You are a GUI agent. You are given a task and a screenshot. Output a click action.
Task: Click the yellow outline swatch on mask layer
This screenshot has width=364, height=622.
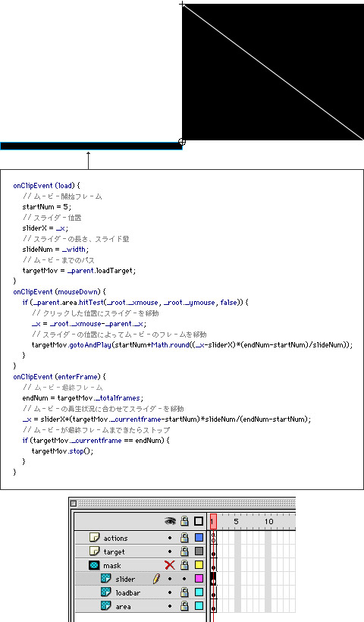(199, 565)
